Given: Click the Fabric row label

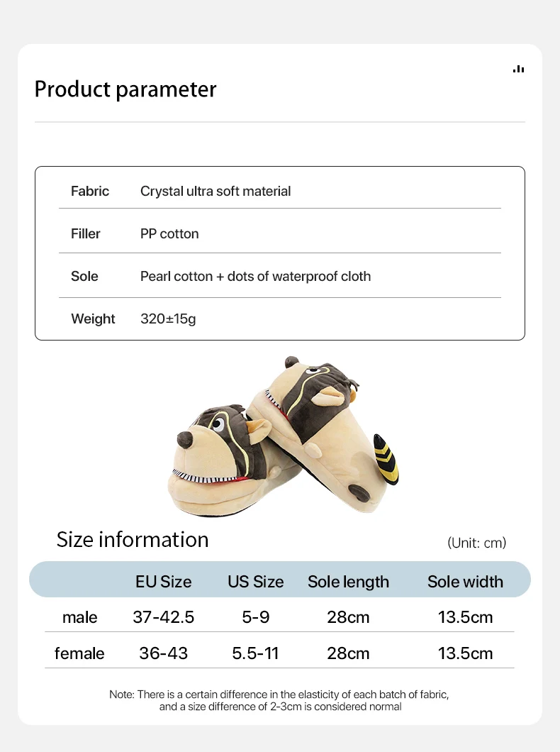Looking at the screenshot, I should pyautogui.click(x=90, y=191).
